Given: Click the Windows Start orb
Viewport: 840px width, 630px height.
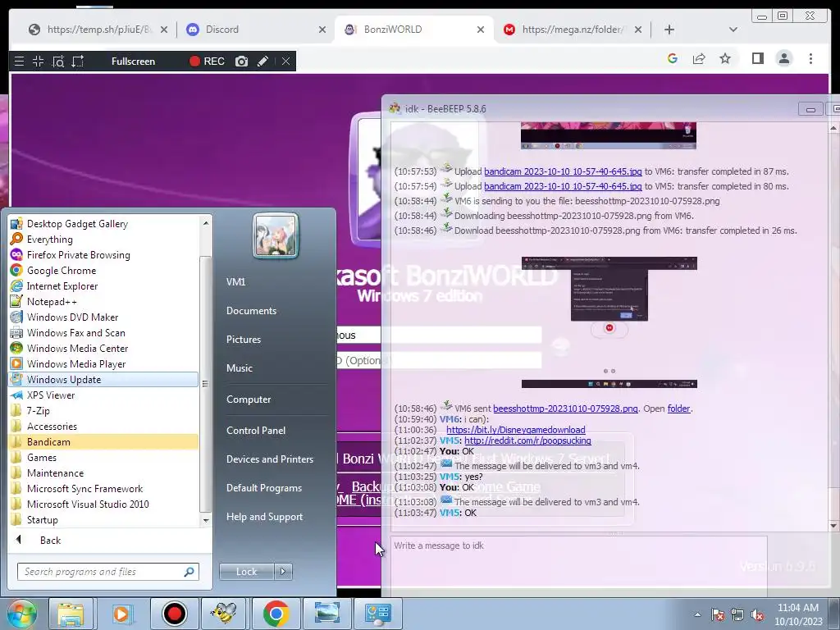Looking at the screenshot, I should pyautogui.click(x=21, y=614).
